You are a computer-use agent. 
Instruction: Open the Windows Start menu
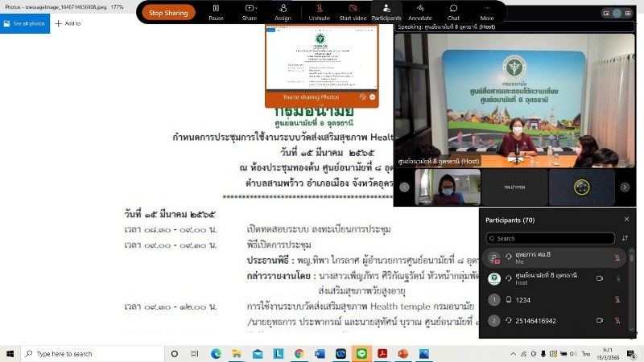(x=10, y=353)
